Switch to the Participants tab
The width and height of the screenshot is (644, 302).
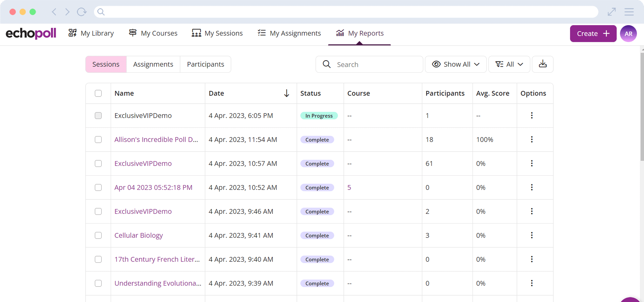point(206,64)
